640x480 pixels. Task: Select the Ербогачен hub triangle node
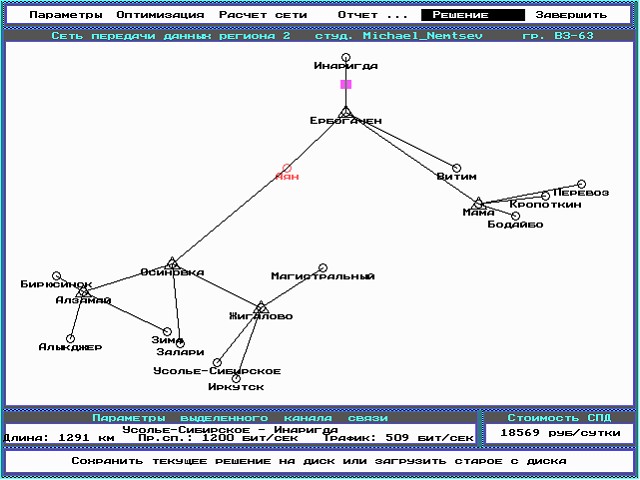point(345,113)
